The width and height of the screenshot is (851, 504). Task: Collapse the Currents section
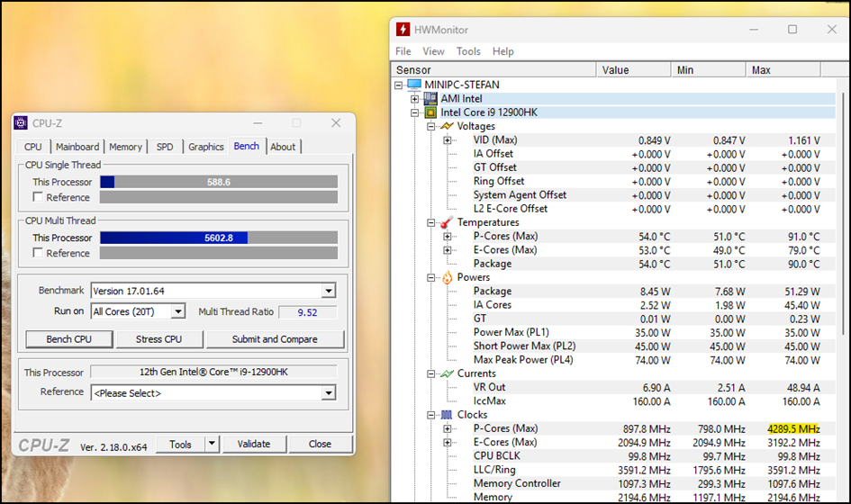click(x=431, y=373)
